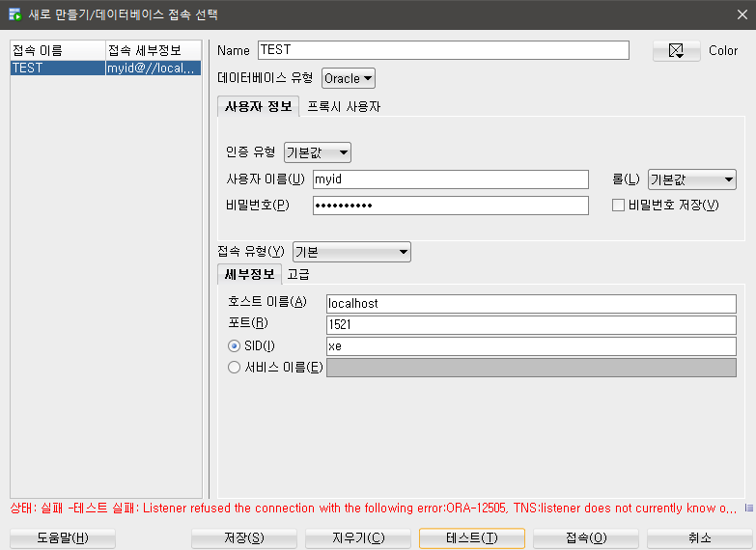Expand the 롤 dropdown

coord(692,179)
